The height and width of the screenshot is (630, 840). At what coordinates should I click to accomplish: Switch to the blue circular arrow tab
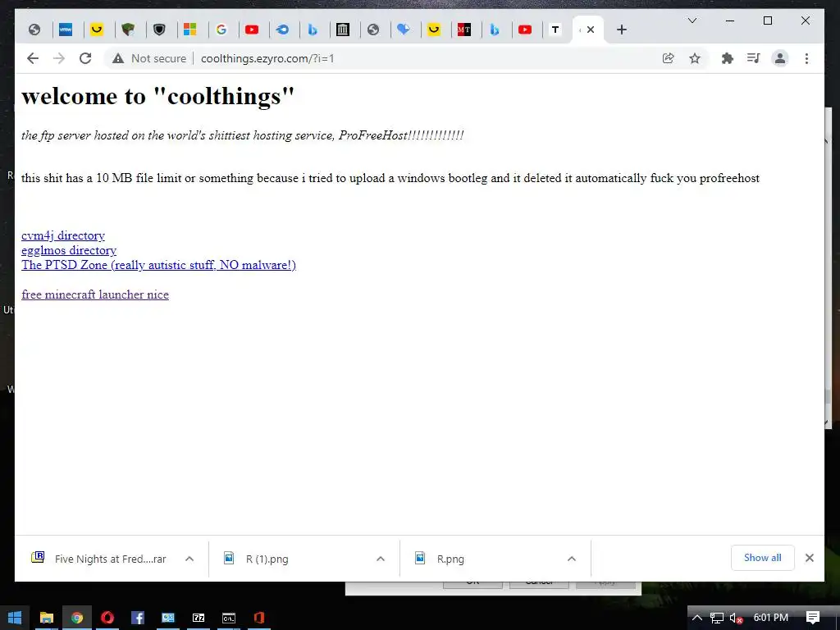coord(282,30)
